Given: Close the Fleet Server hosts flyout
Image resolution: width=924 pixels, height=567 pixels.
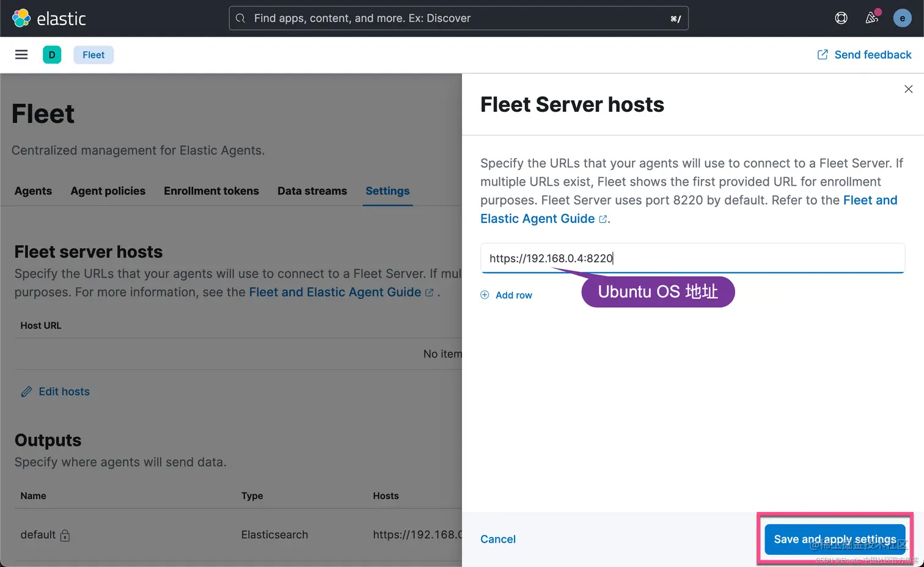Looking at the screenshot, I should tap(909, 89).
